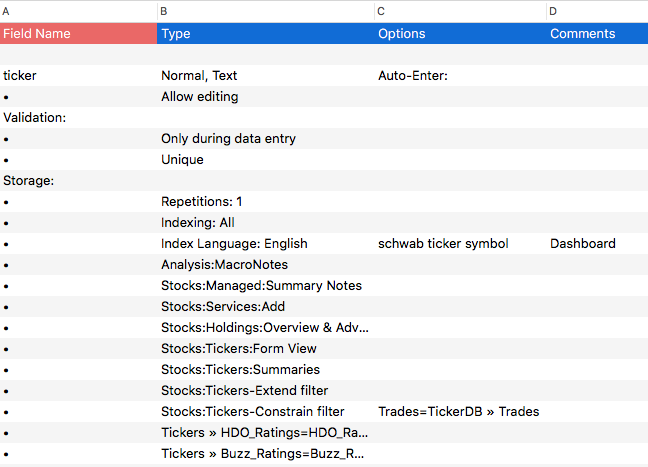The image size is (648, 467).
Task: Click the schwab ticker symbol cell
Action: tap(460, 244)
